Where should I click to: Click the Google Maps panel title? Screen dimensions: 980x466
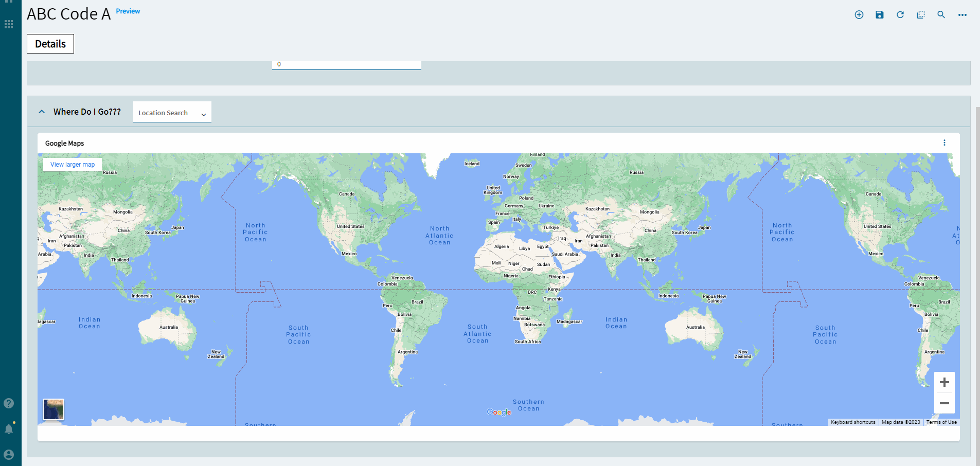tap(64, 144)
